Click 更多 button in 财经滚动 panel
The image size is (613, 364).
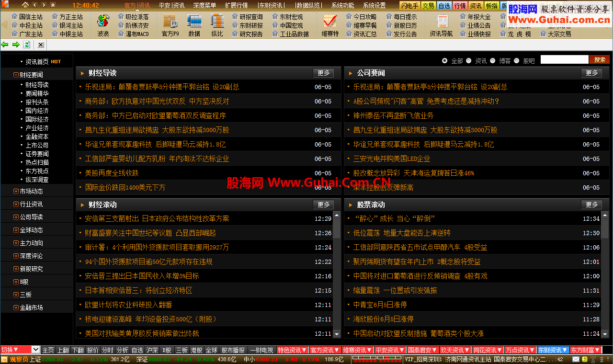tap(324, 205)
